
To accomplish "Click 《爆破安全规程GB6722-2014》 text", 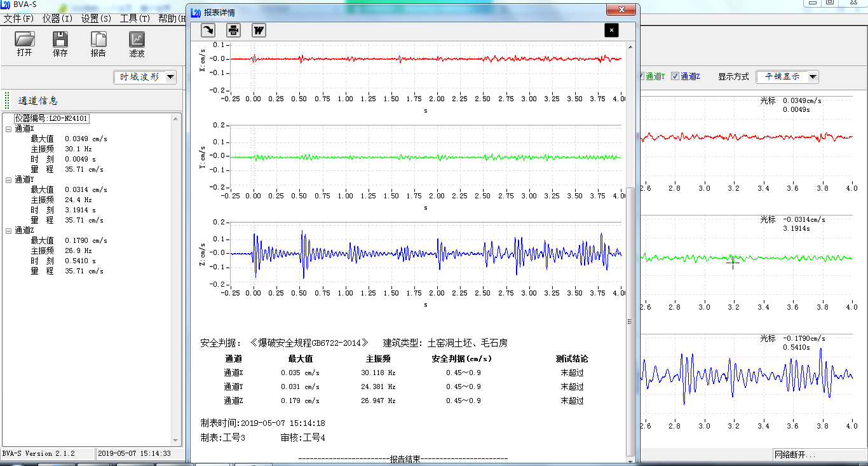I will tap(309, 343).
